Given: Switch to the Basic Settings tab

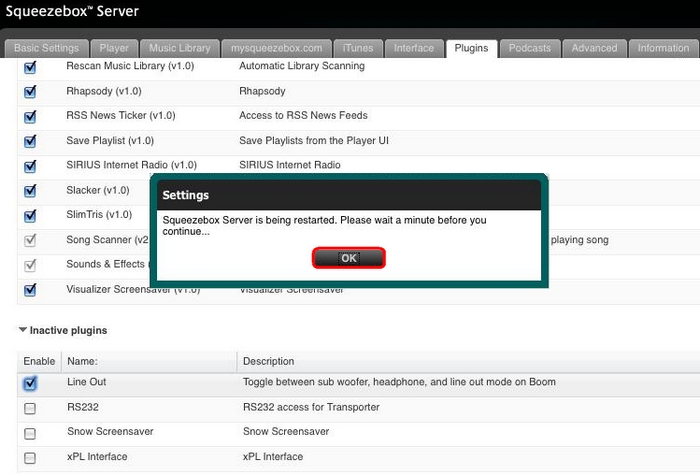Looking at the screenshot, I should 46,48.
